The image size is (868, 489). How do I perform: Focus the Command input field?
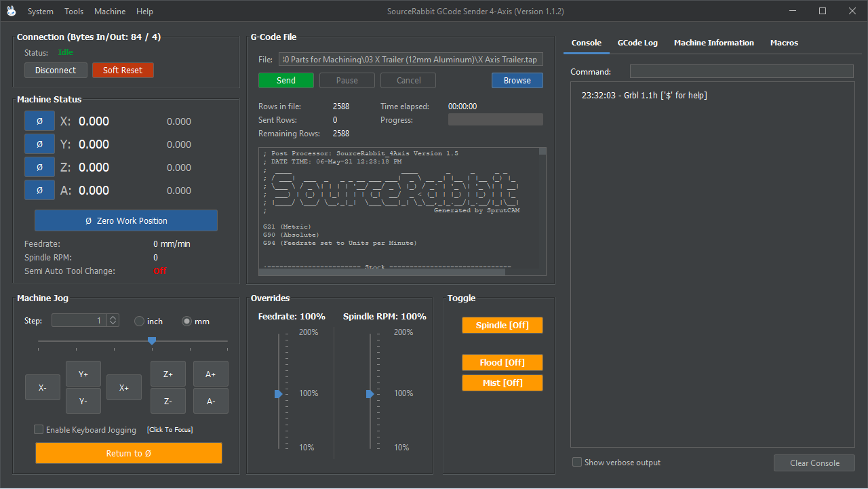pos(741,71)
